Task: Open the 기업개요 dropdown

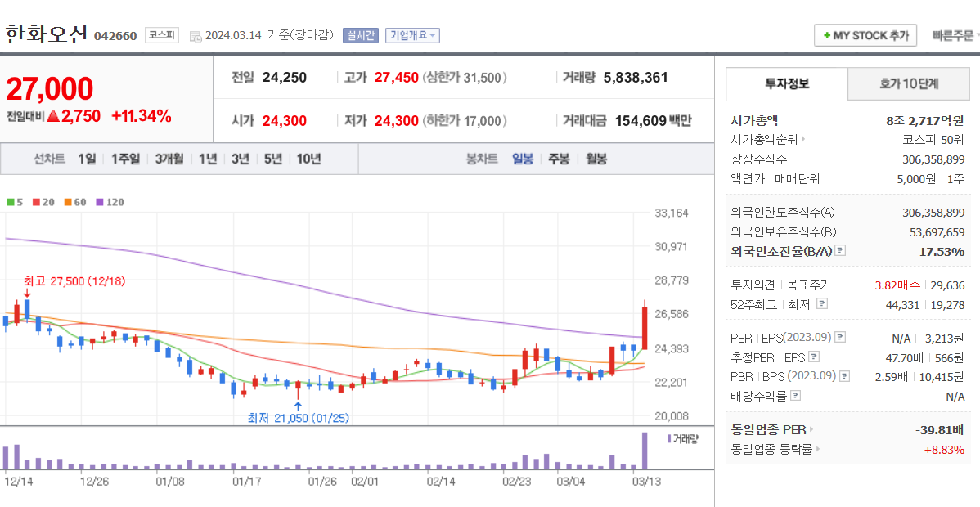Action: coord(412,36)
